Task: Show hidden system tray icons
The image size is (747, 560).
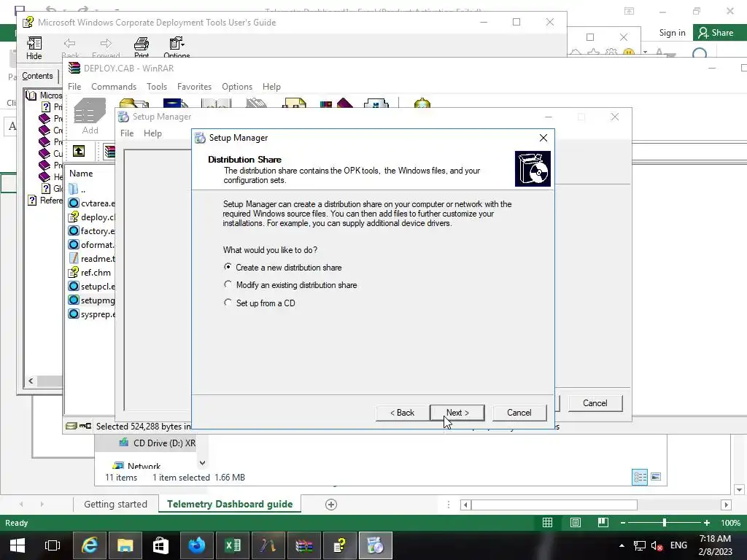Action: (622, 545)
